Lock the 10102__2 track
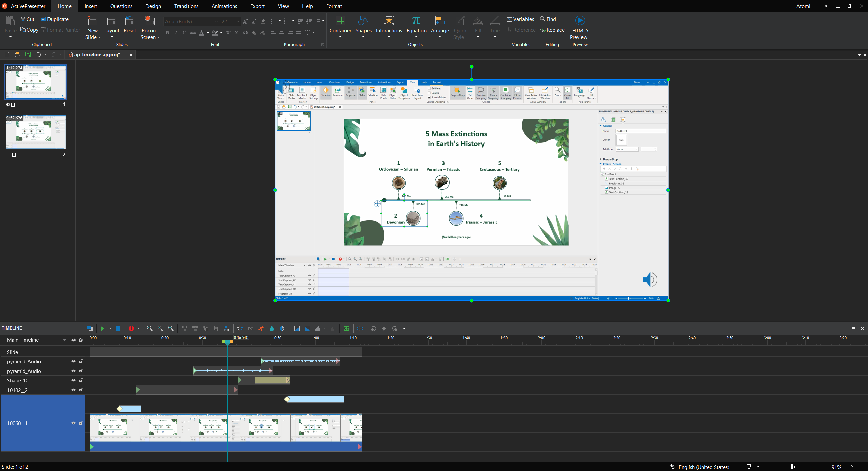Screen dimensions: 868x471 click(81, 390)
